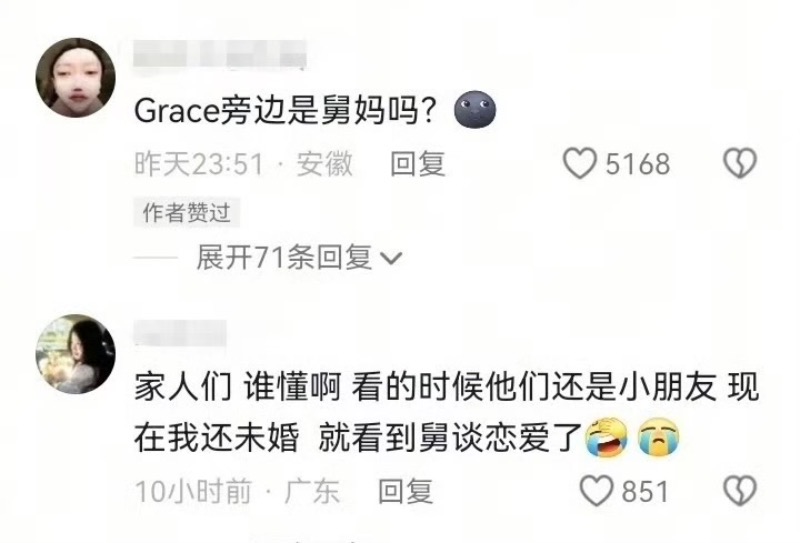800x543 pixels.
Task: Tap the rolling laughing emoji
Action: click(606, 437)
